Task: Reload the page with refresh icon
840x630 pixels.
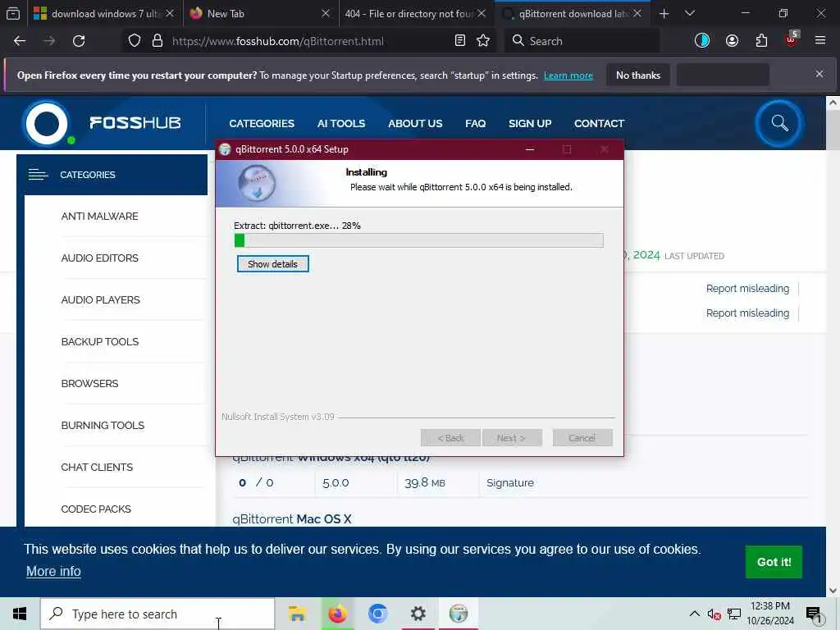Action: pos(79,41)
